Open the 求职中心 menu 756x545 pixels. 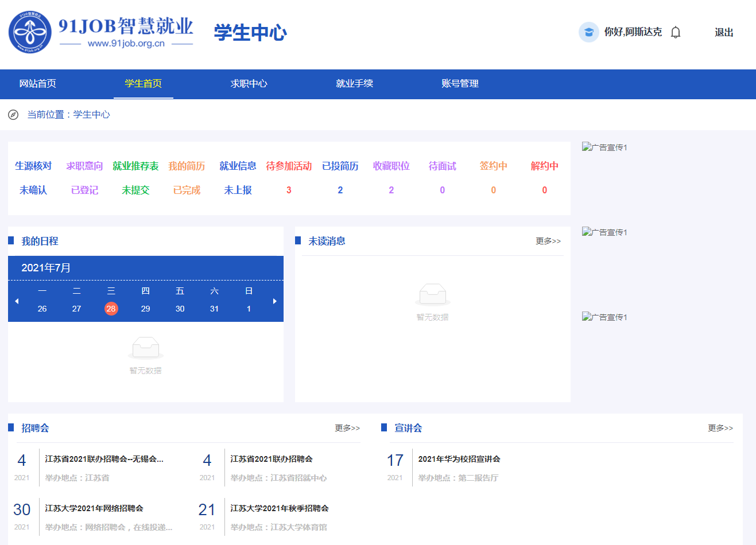pyautogui.click(x=249, y=84)
